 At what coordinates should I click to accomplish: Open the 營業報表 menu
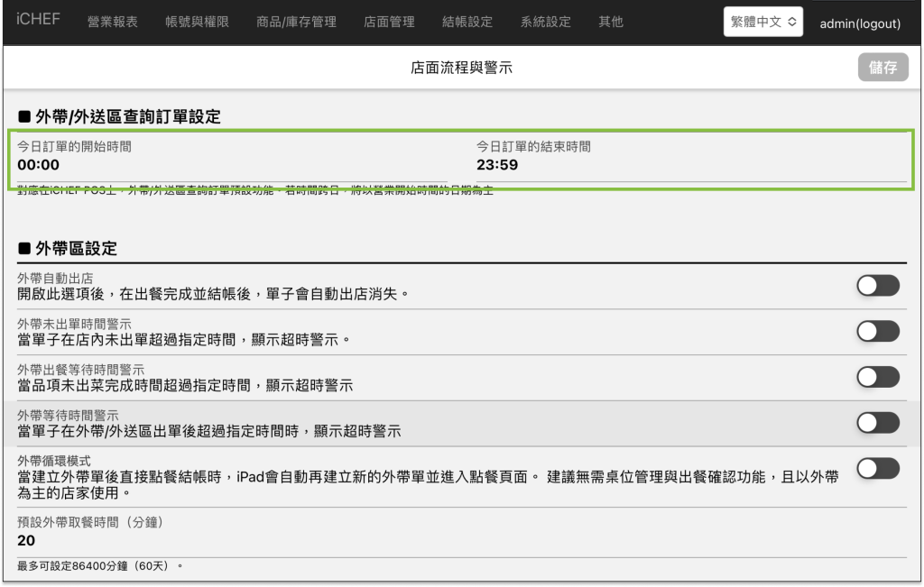click(x=113, y=22)
